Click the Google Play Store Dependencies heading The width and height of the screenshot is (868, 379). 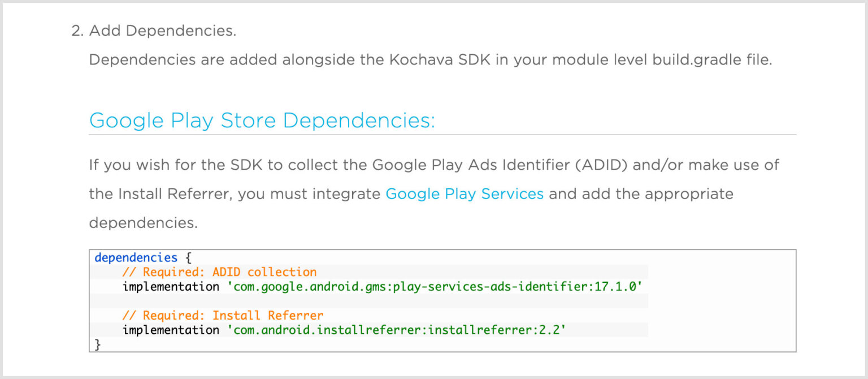coord(261,120)
